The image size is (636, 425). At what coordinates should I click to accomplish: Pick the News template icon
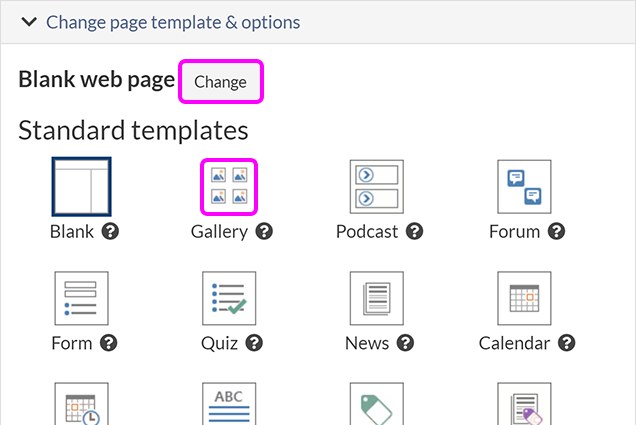click(377, 299)
